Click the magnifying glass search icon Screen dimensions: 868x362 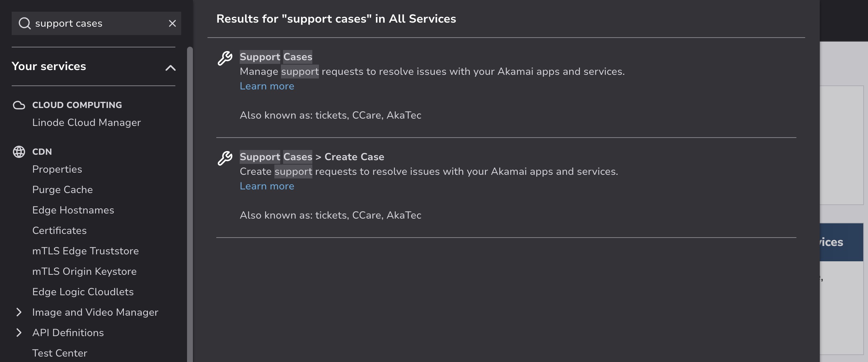tap(24, 23)
